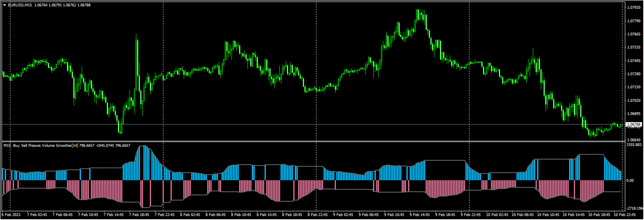
Task: Click the 7 Feb 02:45 time label
Action: click(37, 215)
